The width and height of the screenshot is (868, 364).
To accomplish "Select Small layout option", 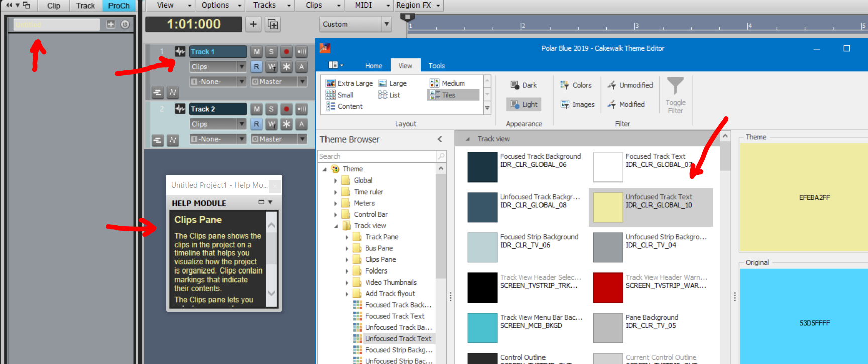I will [x=340, y=95].
